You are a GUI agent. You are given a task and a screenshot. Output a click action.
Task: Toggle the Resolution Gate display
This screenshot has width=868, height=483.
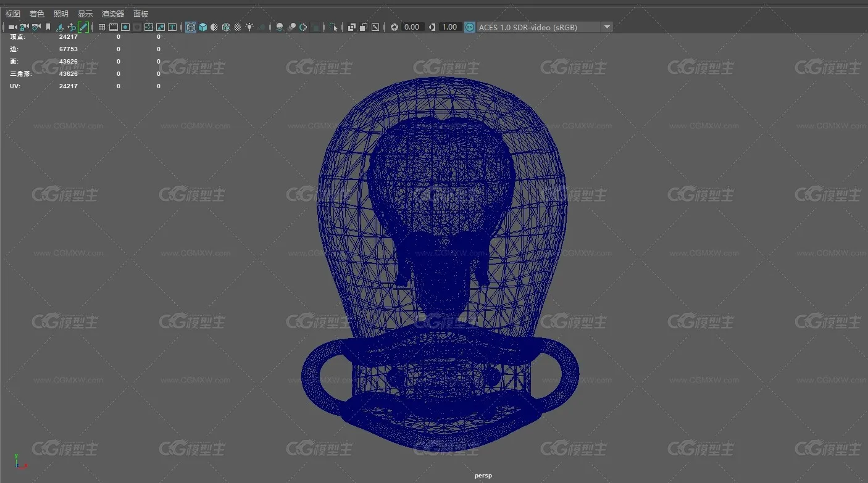[x=125, y=27]
